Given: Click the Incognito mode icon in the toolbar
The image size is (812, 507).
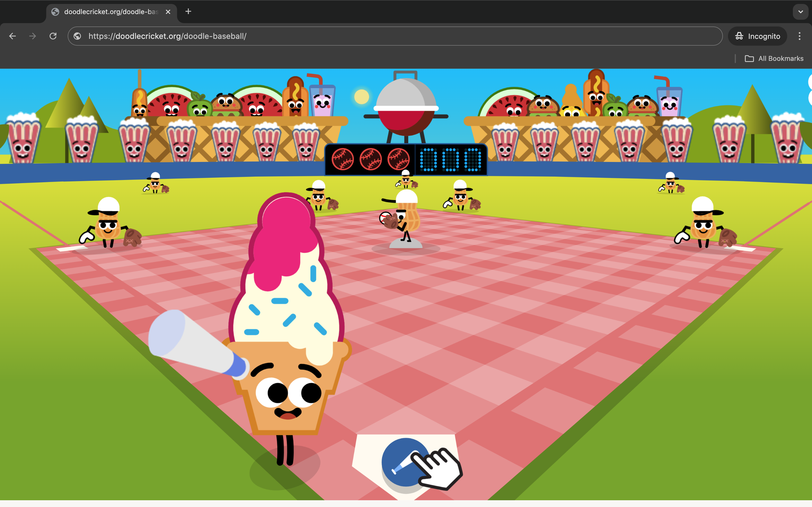Looking at the screenshot, I should pyautogui.click(x=740, y=36).
